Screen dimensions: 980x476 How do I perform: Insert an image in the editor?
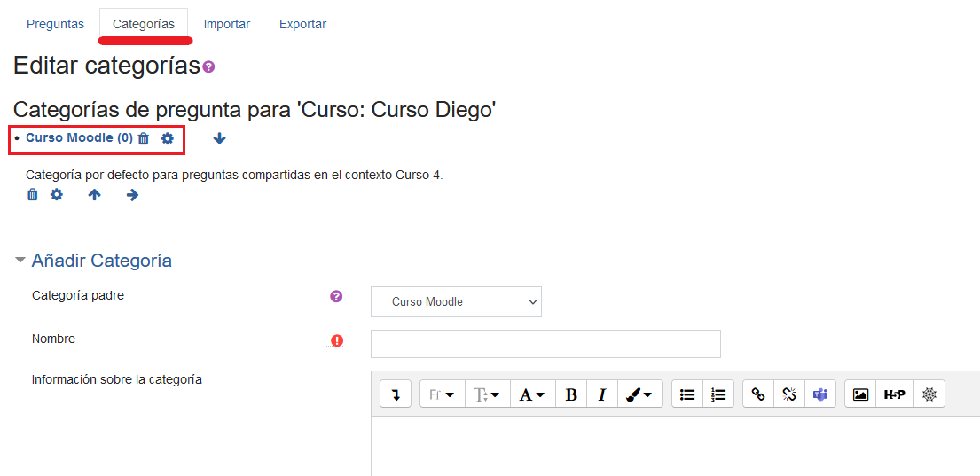860,394
